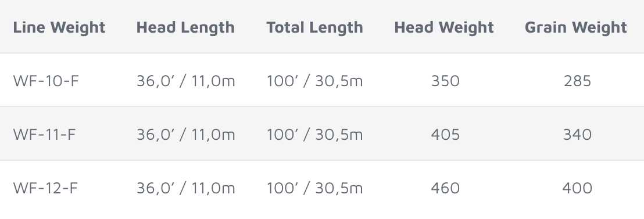Click the head weight value 350
Screen dimensions: 644x219
coord(445,81)
